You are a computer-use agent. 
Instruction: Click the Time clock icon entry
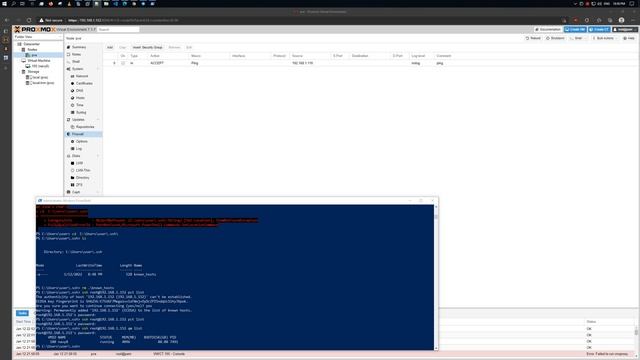(73, 105)
